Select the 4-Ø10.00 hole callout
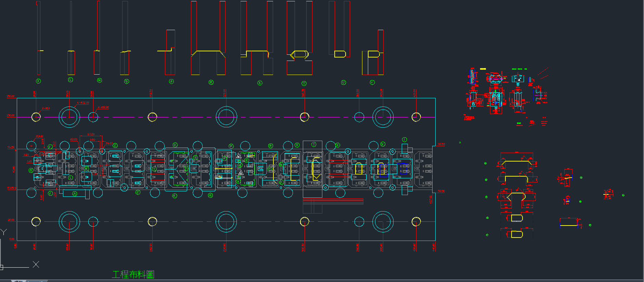This screenshot has height=282, width=644. (103, 107)
